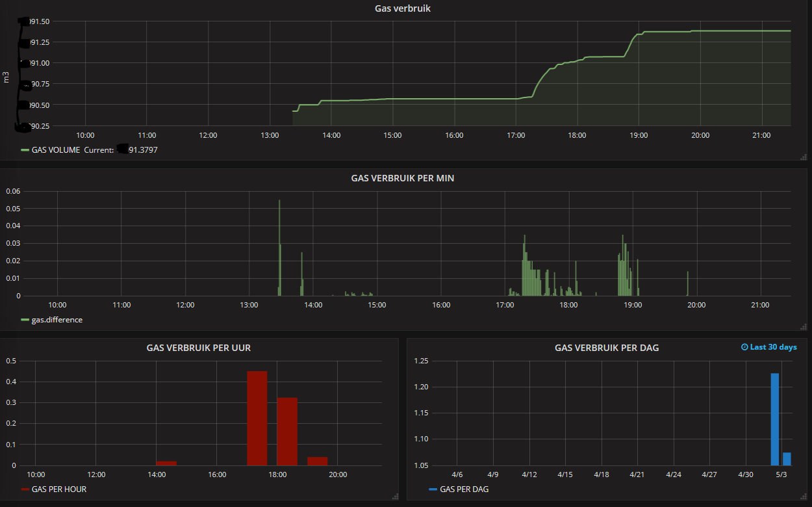This screenshot has height=507, width=812.
Task: Toggle the GAS PER DAG legend series
Action: pyautogui.click(x=464, y=489)
